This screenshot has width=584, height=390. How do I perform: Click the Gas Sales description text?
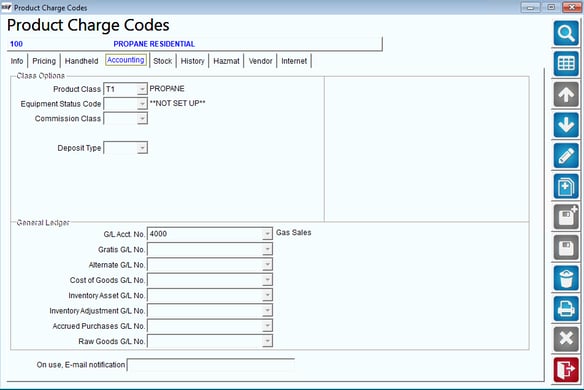293,233
